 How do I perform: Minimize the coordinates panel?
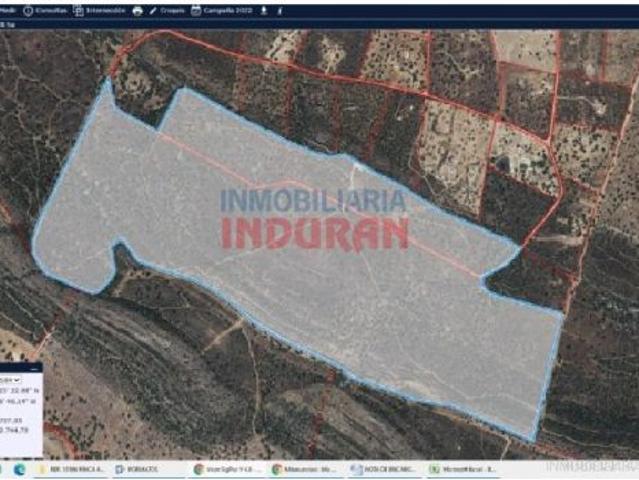35,368
